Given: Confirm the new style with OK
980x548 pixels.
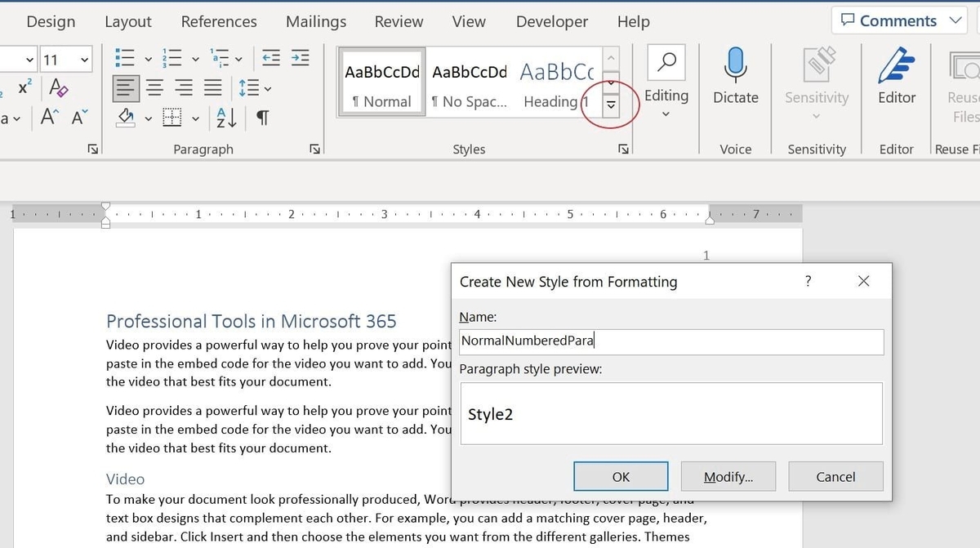Looking at the screenshot, I should pos(621,476).
